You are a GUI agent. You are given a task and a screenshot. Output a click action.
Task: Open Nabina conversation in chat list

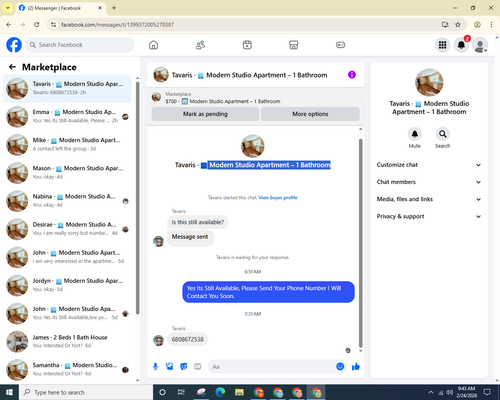click(67, 201)
